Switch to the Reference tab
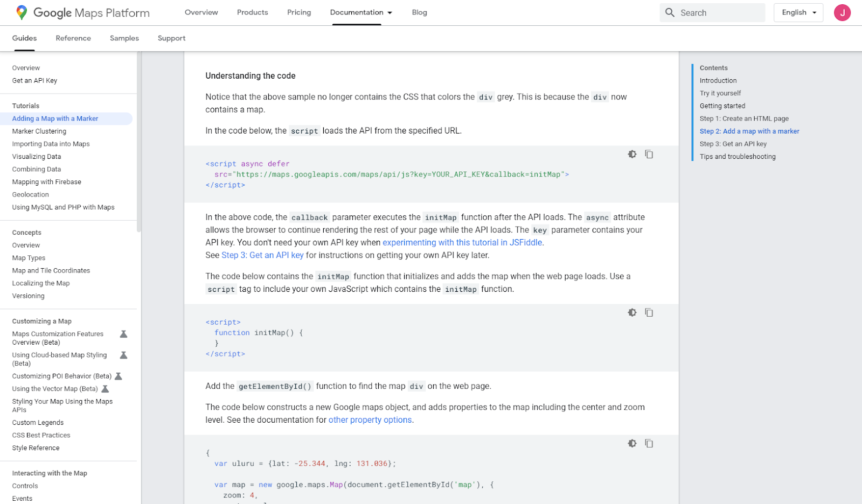The image size is (862, 504). pos(73,38)
